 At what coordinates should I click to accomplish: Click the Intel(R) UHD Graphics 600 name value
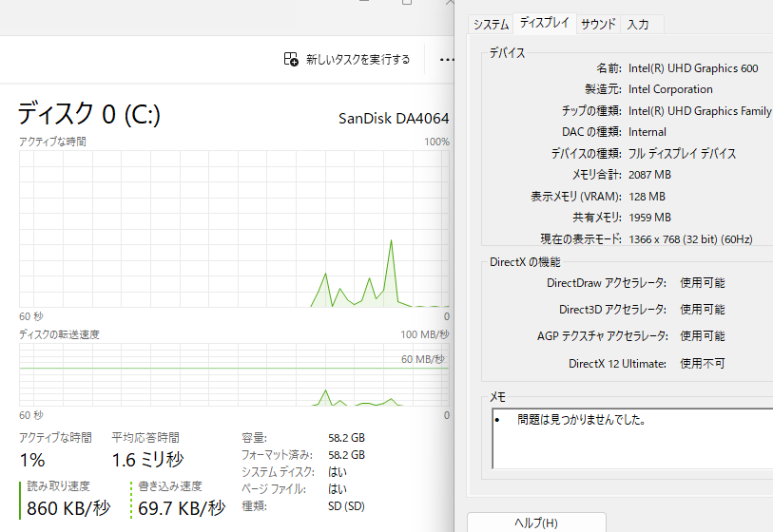pyautogui.click(x=693, y=68)
